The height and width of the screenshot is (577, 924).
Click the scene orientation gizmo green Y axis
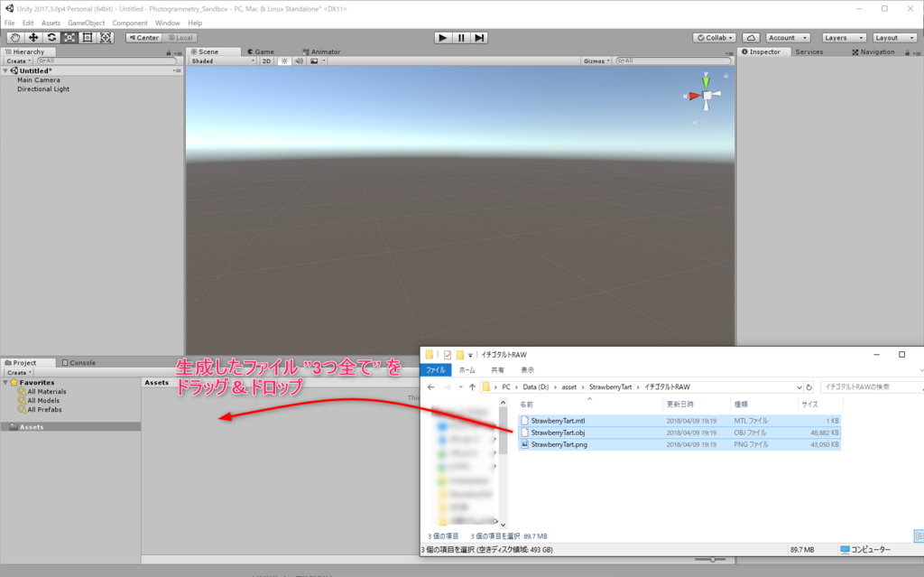706,81
